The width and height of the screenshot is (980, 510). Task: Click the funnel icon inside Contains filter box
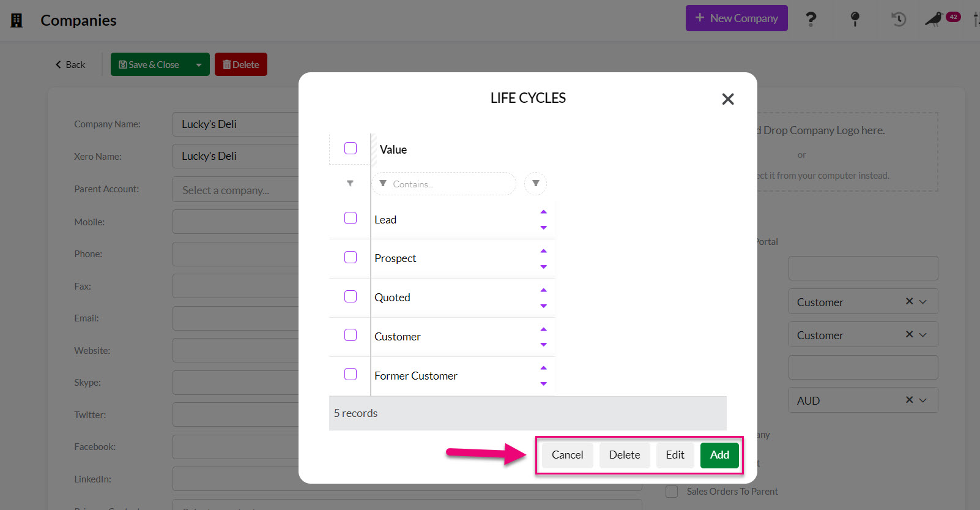point(383,184)
